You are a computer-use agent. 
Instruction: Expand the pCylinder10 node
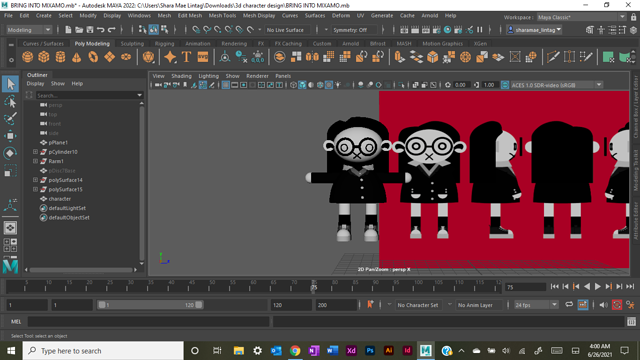(36, 152)
